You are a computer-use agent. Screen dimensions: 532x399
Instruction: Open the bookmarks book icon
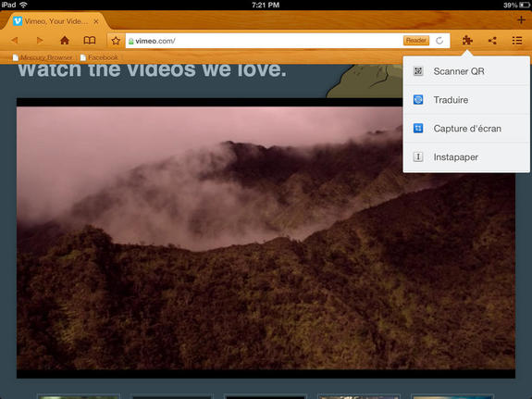[x=90, y=41]
